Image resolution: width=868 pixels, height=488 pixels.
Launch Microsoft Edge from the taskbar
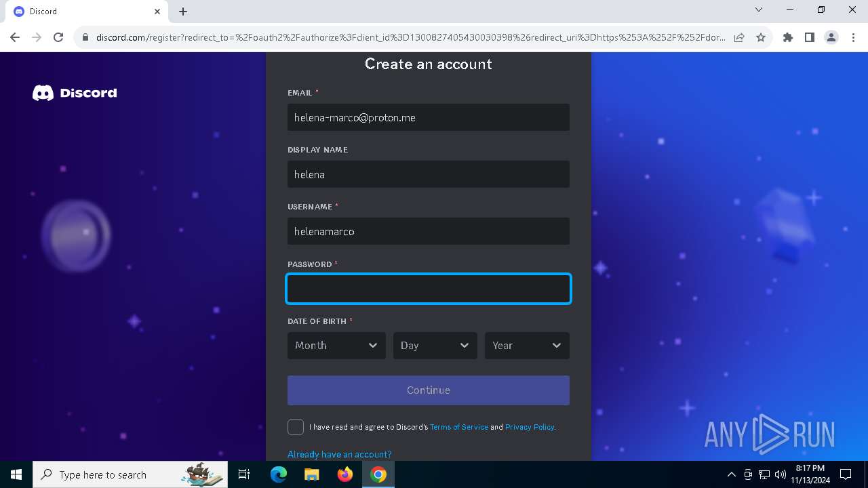click(279, 474)
